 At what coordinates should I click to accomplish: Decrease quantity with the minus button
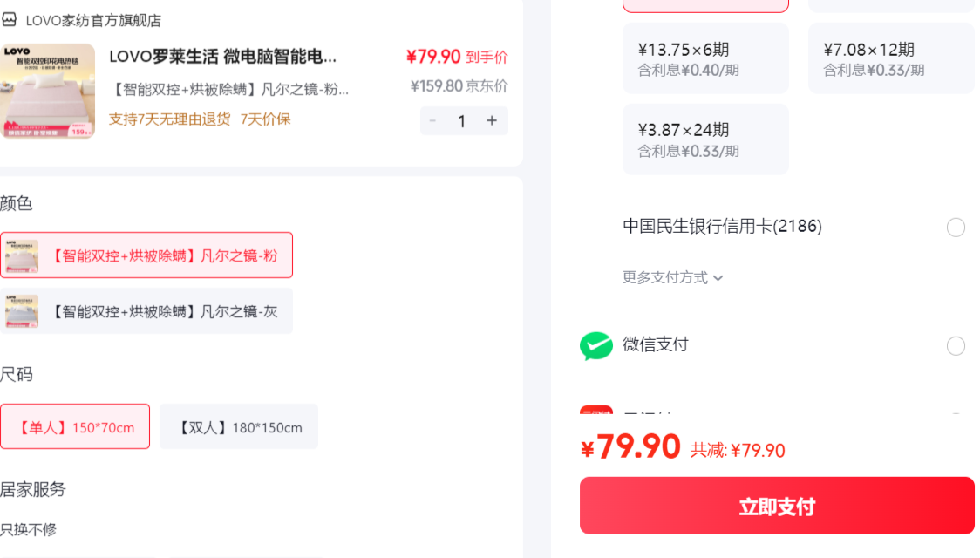432,120
